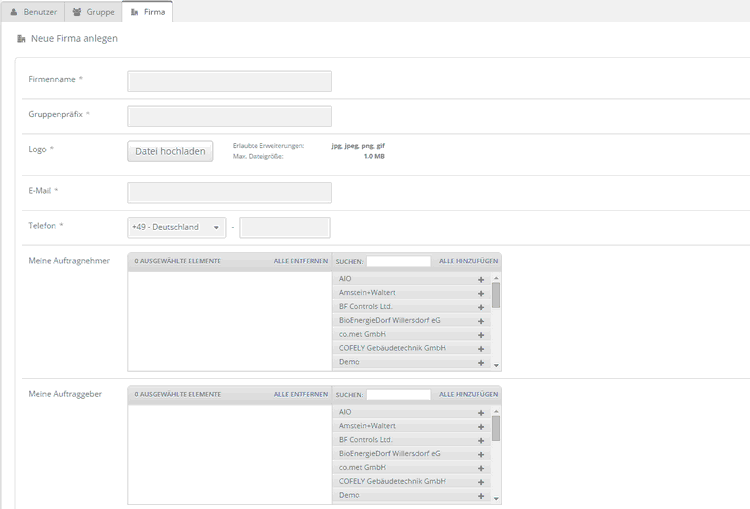
Task: Add COFELY Gebäudetechnik GmbH to Meine Auftragnehmer
Action: point(481,349)
